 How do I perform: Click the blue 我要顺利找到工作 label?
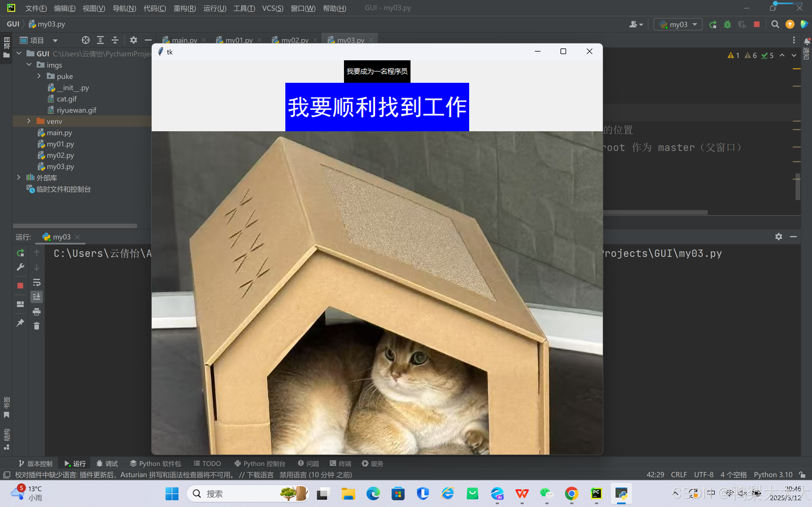point(377,107)
